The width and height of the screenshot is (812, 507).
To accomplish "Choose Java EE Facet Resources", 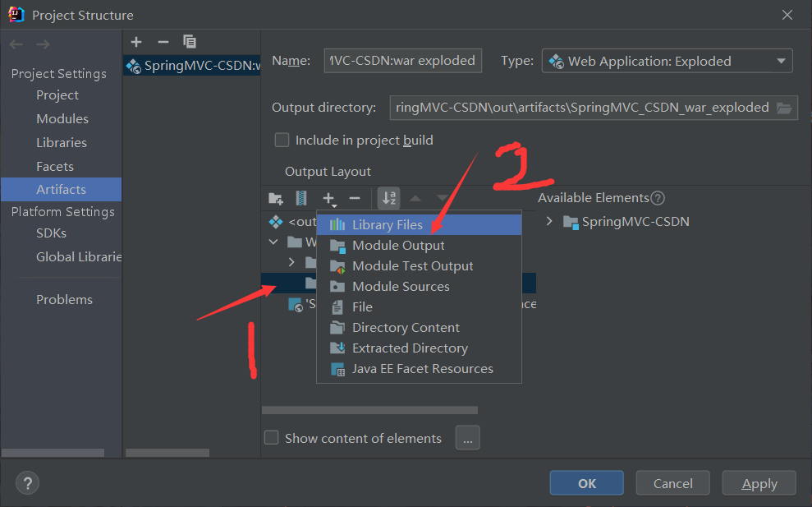I will click(x=419, y=369).
